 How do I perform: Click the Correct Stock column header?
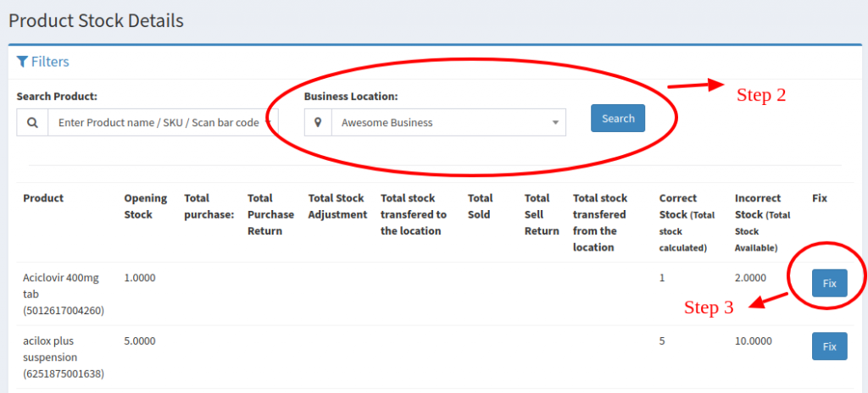[688, 222]
